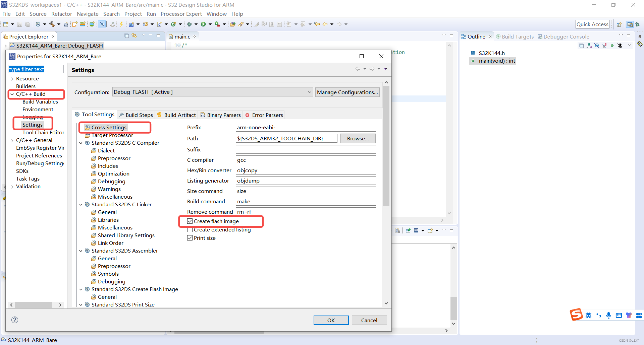This screenshot has width=644, height=345.
Task: Click the settings pane vertical scrollbar thumb
Action: tap(386, 146)
